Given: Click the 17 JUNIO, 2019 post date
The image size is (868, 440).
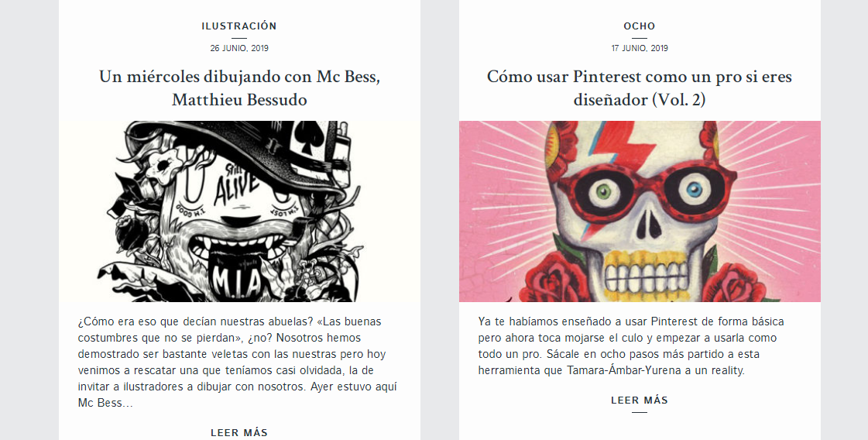Looking at the screenshot, I should pyautogui.click(x=640, y=48).
